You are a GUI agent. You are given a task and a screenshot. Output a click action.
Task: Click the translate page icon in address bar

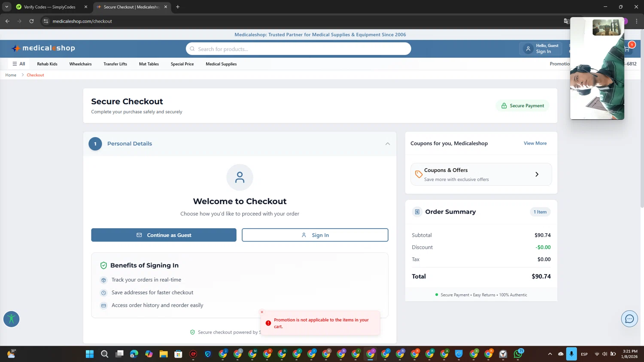(566, 21)
